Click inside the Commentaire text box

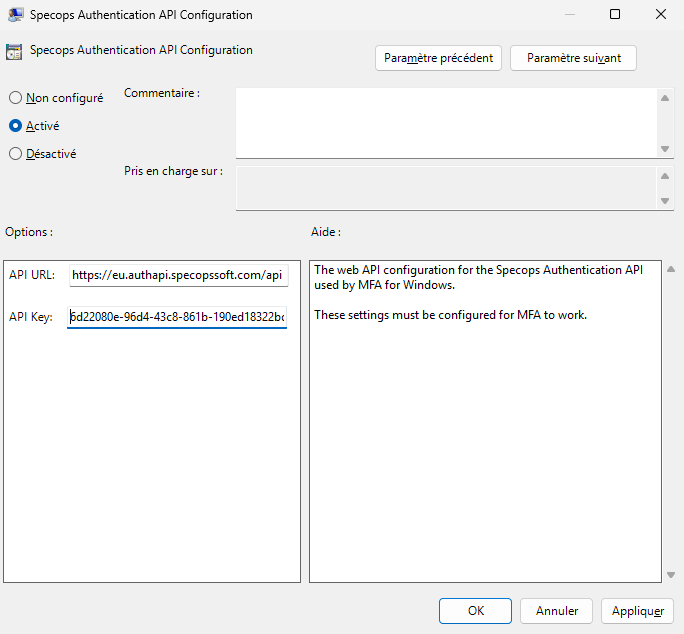pyautogui.click(x=447, y=123)
